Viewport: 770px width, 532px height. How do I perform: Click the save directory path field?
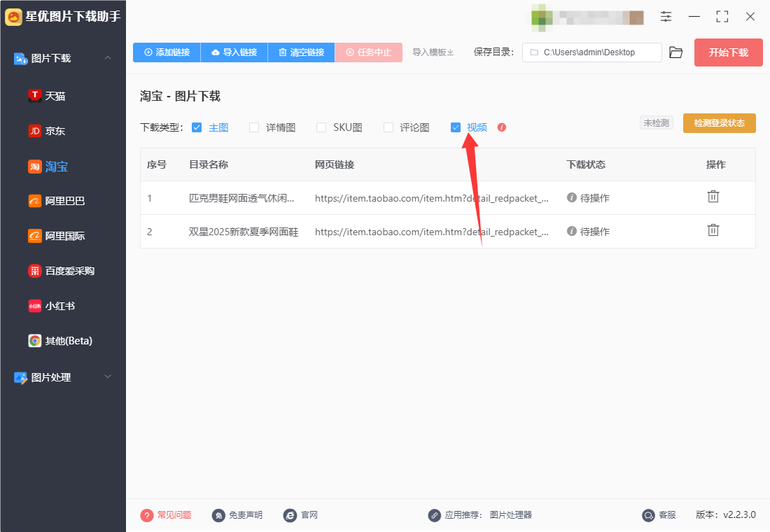click(x=591, y=52)
